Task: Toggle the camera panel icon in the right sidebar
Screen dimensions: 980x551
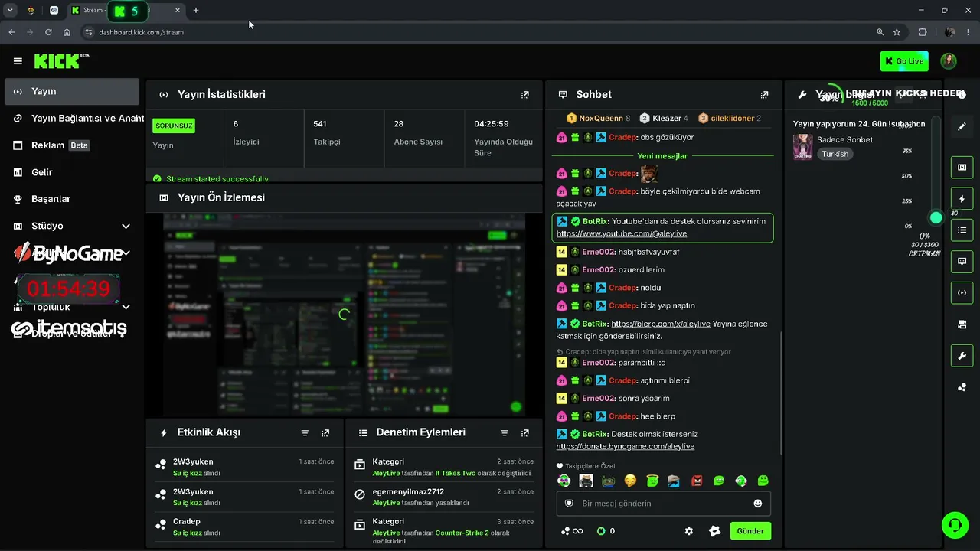Action: (962, 324)
